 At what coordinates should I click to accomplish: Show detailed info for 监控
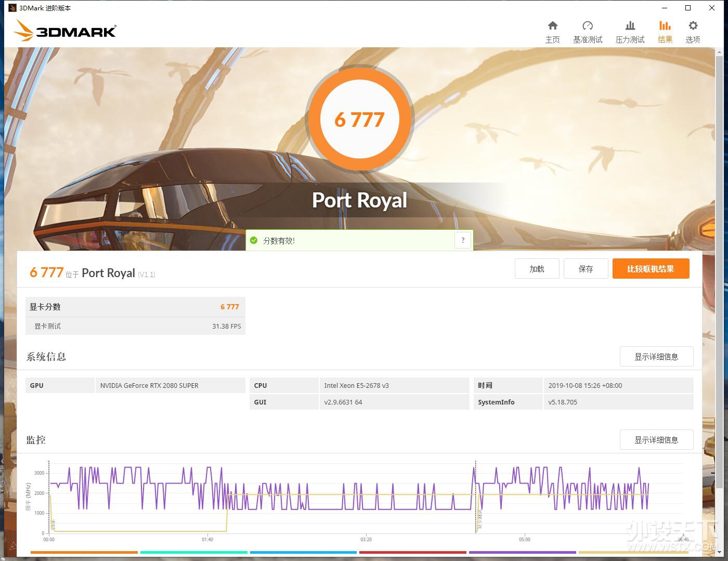[656, 440]
